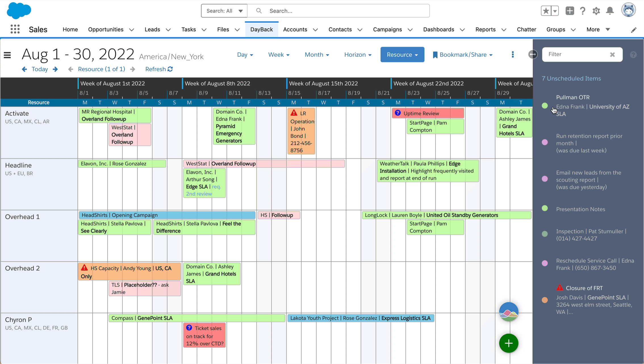Image resolution: width=644 pixels, height=364 pixels.
Task: Refresh the calendar
Action: 159,69
